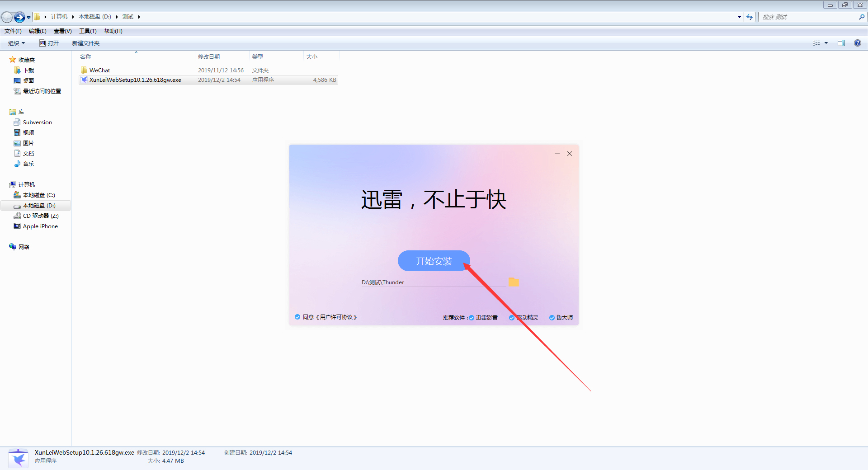Screen dimensions: 868x470
Task: Select the WeChat folder icon
Action: [84, 70]
